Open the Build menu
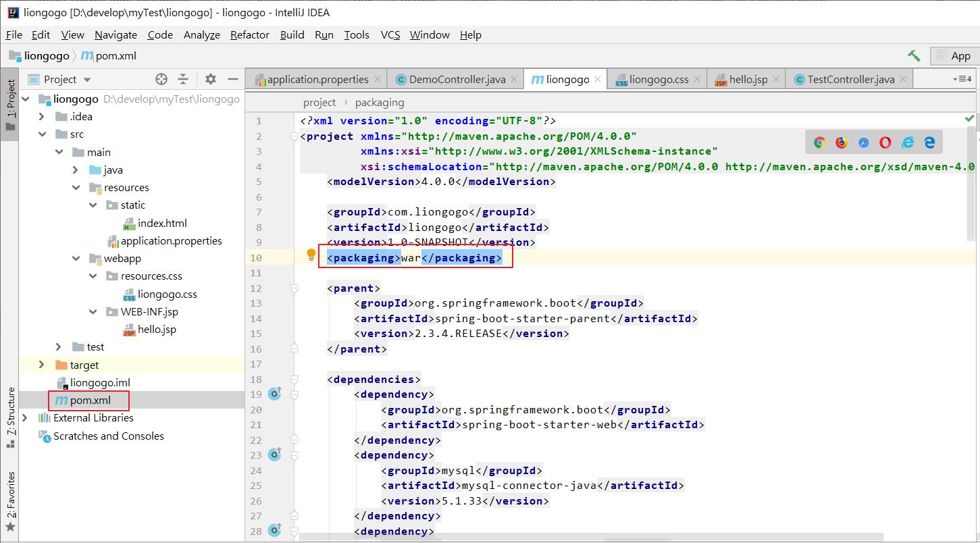 click(x=292, y=34)
